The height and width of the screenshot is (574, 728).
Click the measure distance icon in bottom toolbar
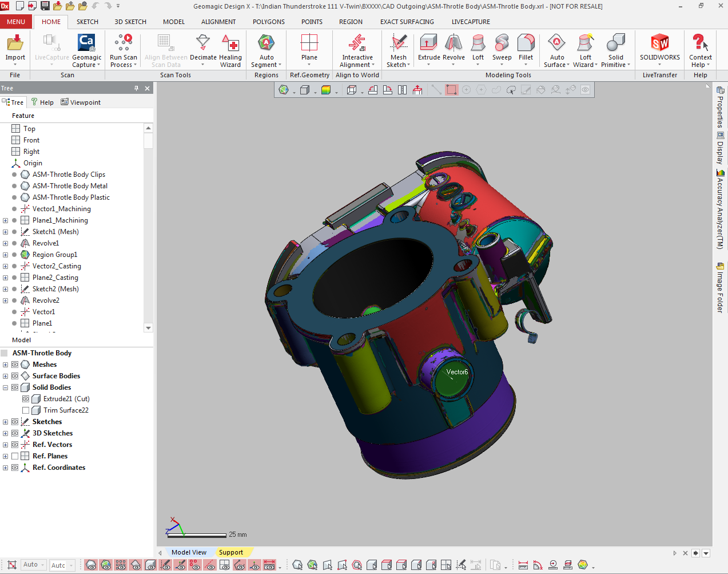point(523,565)
